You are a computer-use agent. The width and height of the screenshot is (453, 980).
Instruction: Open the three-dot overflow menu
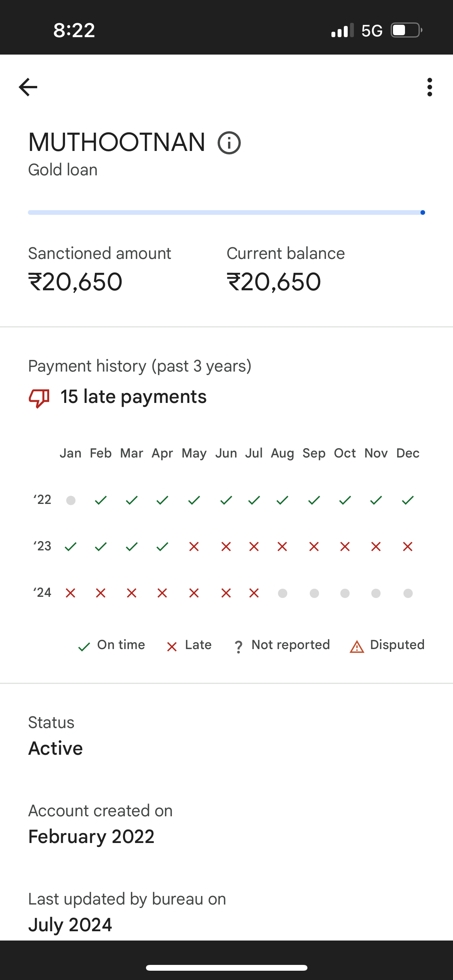429,87
